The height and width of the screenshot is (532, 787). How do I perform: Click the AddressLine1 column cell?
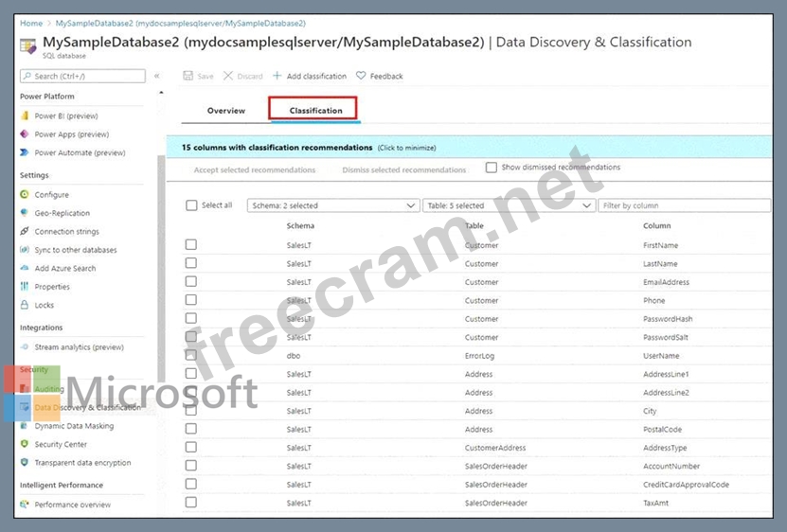(666, 374)
